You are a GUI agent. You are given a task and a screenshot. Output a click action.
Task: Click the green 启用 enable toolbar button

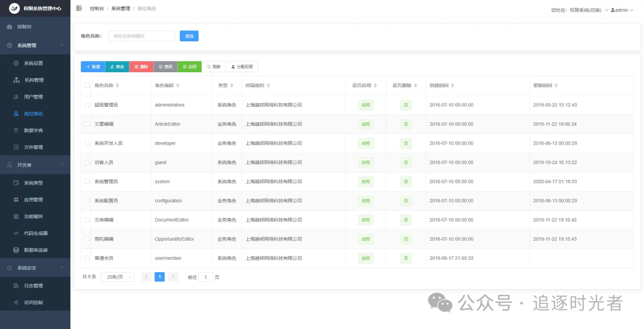pos(190,67)
